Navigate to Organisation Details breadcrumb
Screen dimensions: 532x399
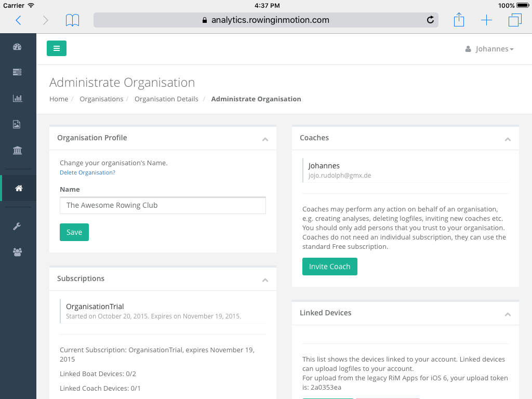[x=166, y=99]
